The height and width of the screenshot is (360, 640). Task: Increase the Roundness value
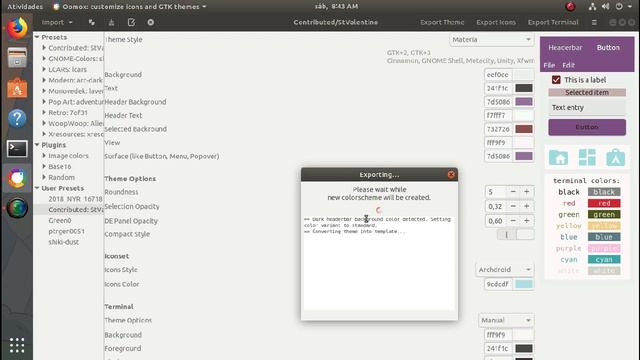point(527,192)
